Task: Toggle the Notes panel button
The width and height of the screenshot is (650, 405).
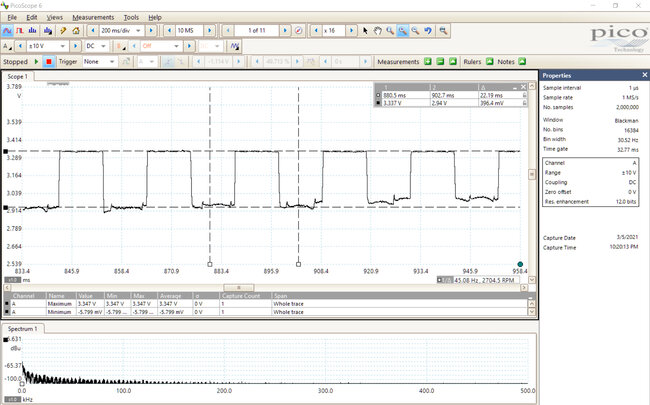Action: (524, 61)
